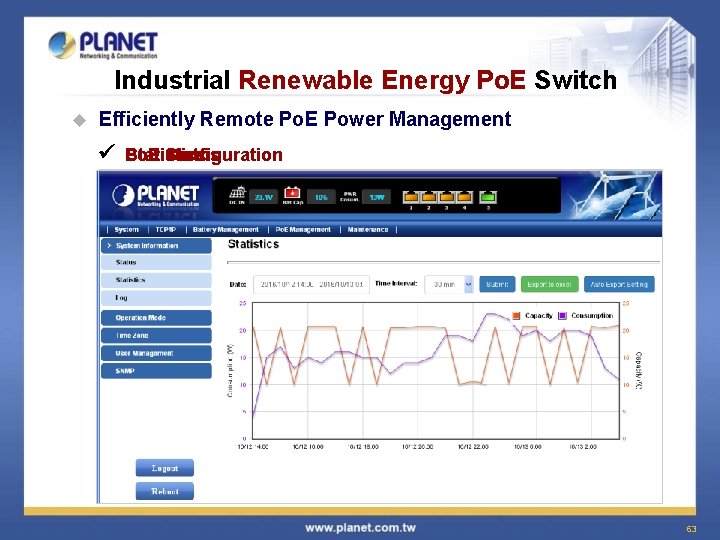Click Auto Export Setting button

(619, 284)
